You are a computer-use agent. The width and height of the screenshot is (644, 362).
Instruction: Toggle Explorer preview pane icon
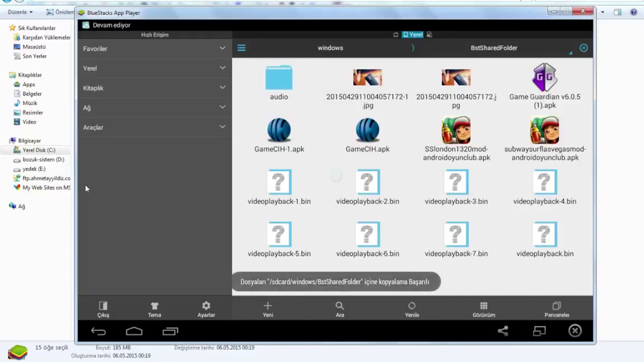click(617, 12)
